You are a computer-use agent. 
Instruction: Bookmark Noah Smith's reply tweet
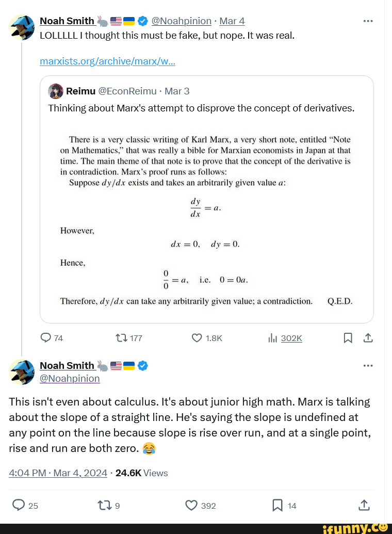[276, 506]
